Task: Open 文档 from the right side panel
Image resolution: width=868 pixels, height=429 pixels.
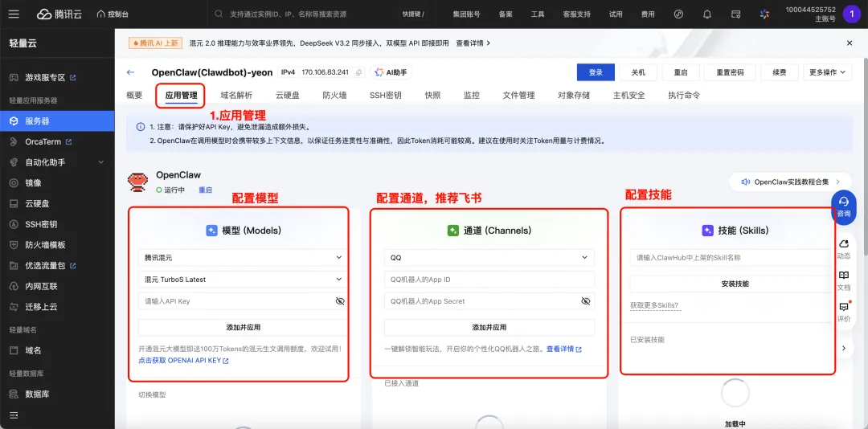Action: pos(844,280)
